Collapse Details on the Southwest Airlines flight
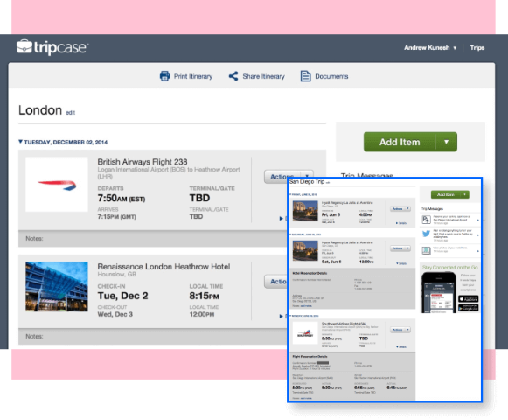Screen dimensions: 508x420 tap(401, 347)
